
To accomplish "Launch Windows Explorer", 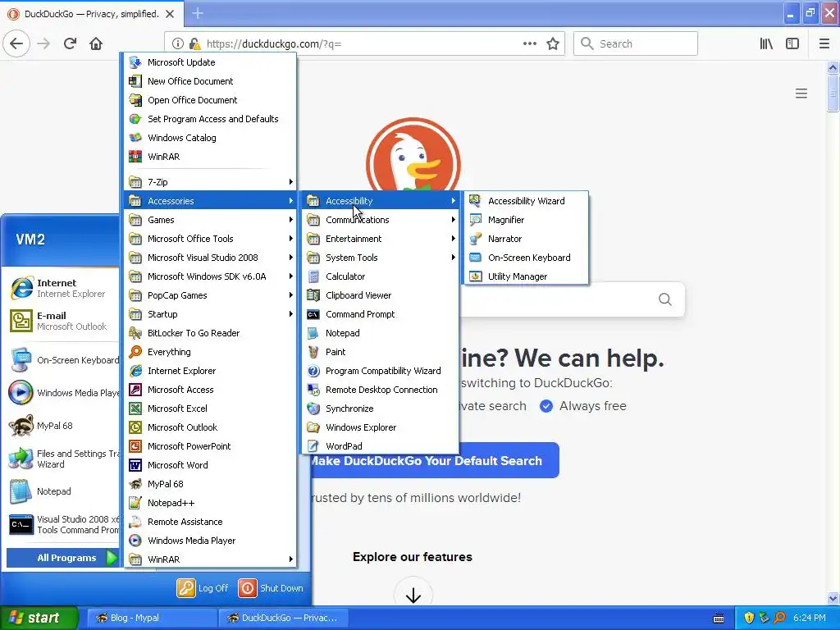I will click(x=380, y=427).
